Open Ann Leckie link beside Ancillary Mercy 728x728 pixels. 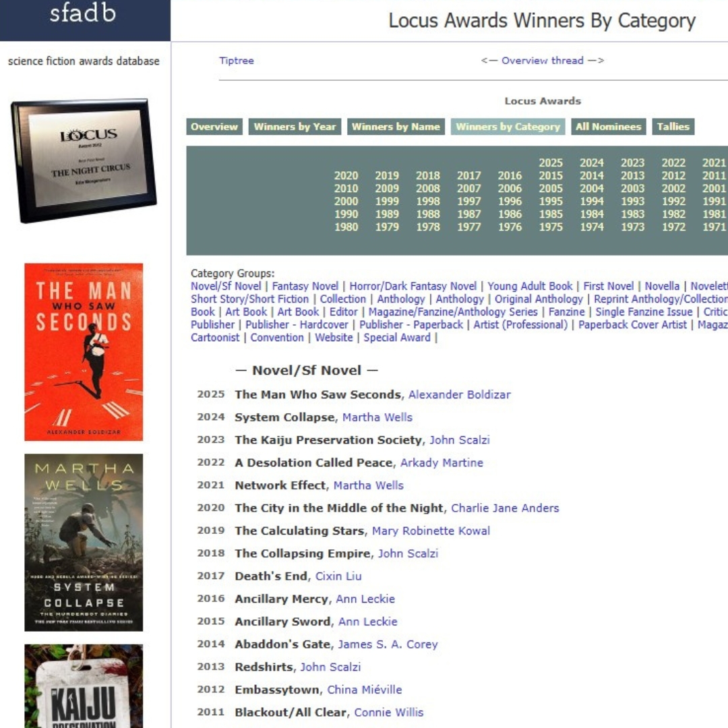pyautogui.click(x=365, y=599)
